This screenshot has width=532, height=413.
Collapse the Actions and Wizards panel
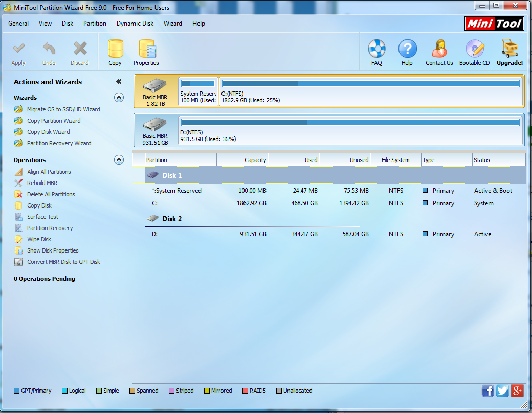pyautogui.click(x=119, y=81)
